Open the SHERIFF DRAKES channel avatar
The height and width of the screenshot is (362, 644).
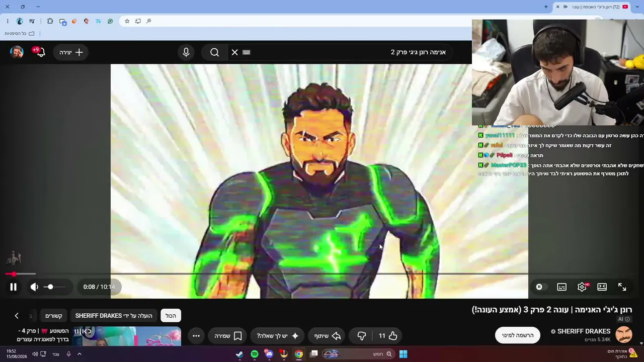[624, 335]
